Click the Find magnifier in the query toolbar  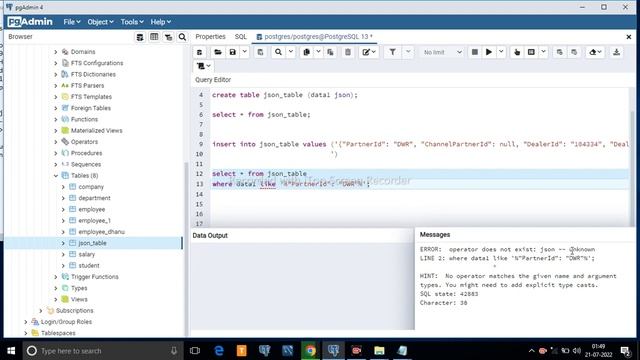pos(278,52)
